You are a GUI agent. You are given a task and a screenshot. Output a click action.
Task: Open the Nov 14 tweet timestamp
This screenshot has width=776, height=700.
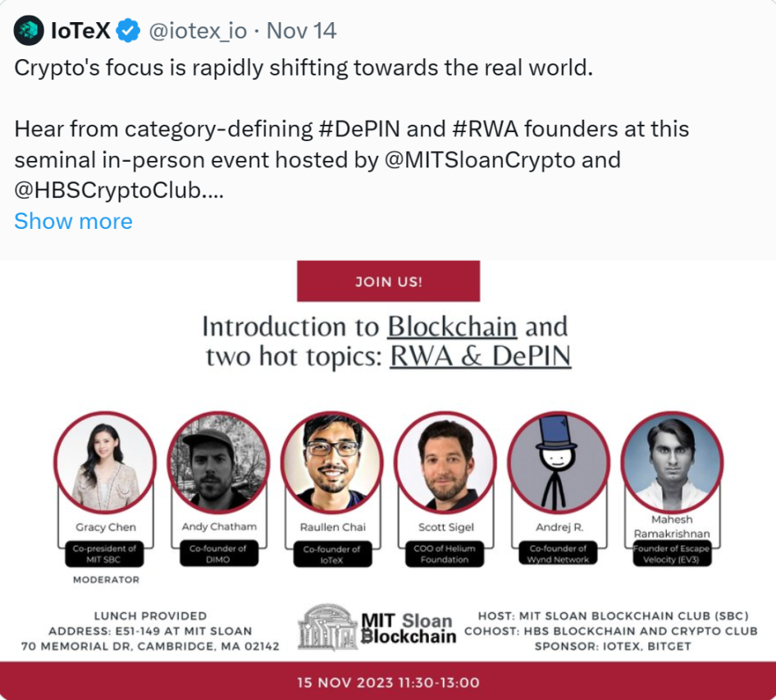[301, 30]
